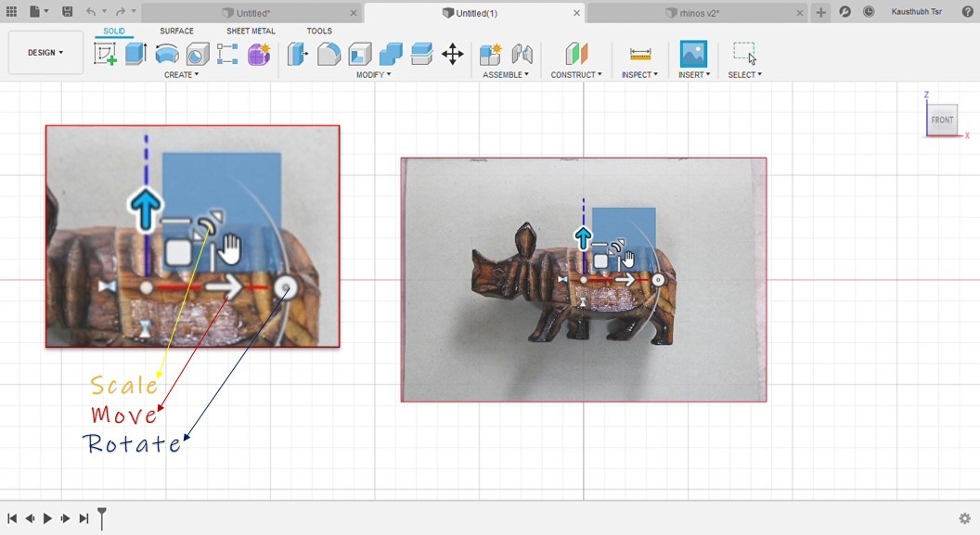The image size is (980, 535).
Task: Select the New Component tool
Action: tap(491, 55)
